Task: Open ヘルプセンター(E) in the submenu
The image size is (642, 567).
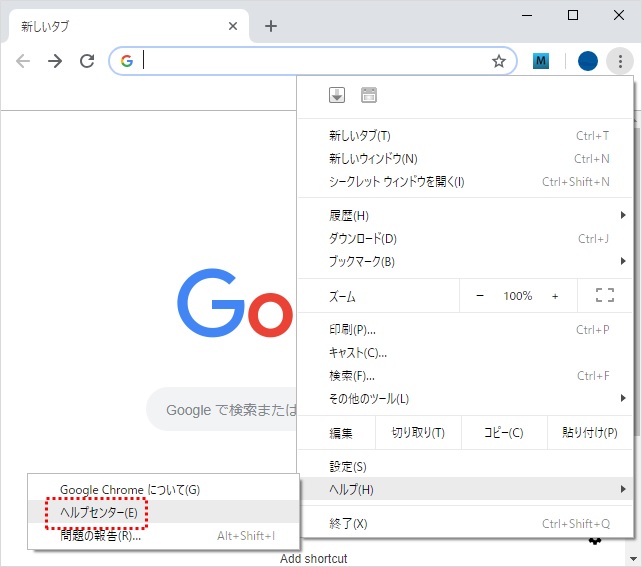Action: 163,512
